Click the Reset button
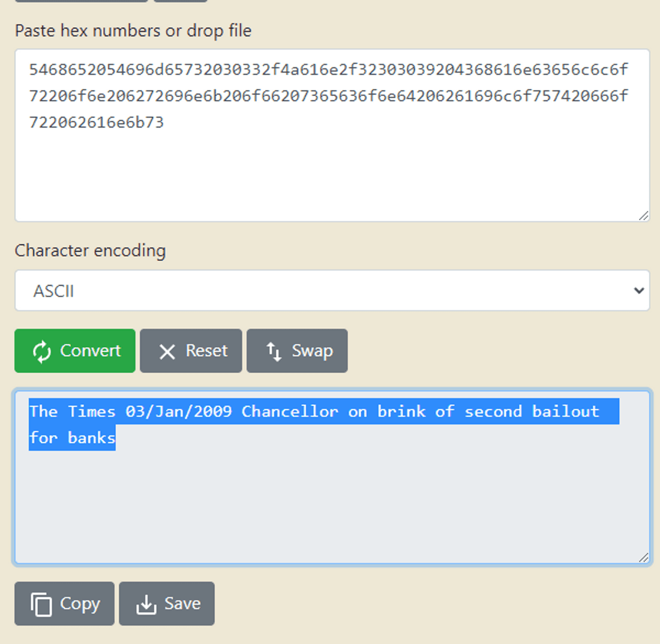Screen dimensions: 660x644 click(191, 351)
